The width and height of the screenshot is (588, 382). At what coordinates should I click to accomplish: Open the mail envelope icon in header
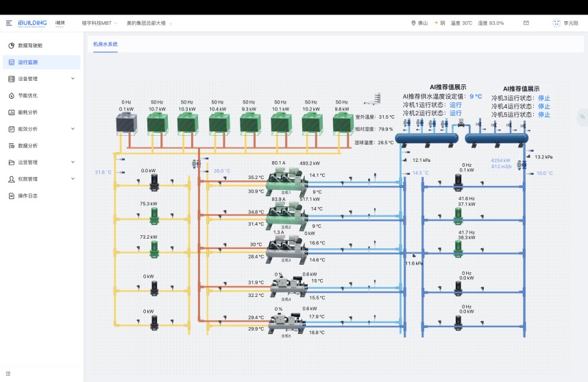526,23
